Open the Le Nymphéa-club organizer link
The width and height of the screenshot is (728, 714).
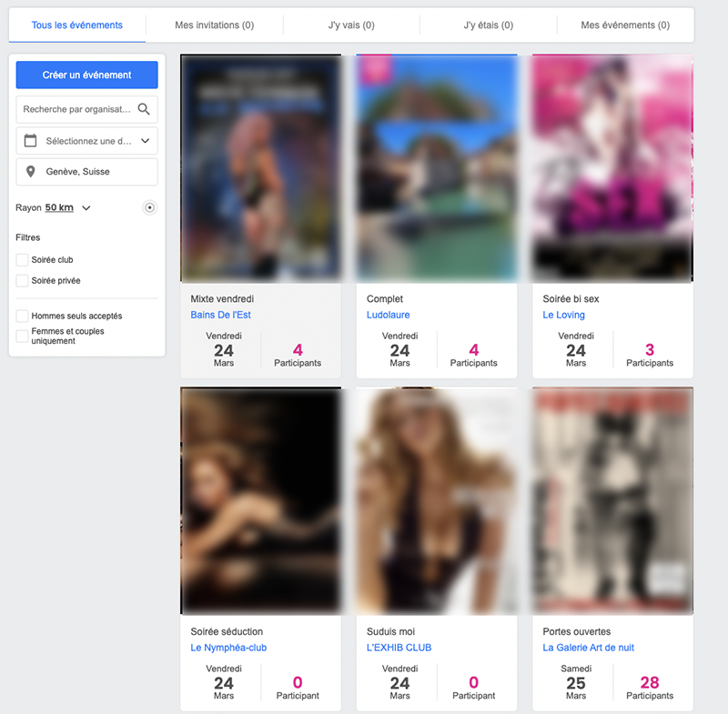(228, 648)
